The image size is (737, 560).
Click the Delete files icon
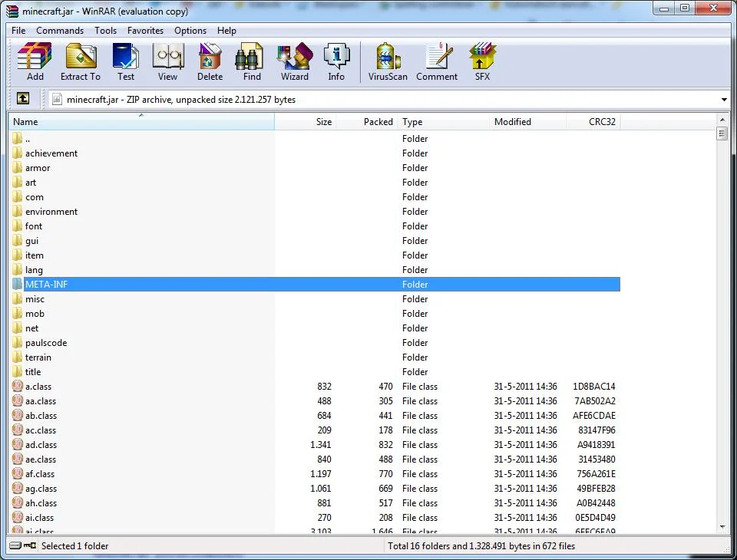tap(210, 61)
